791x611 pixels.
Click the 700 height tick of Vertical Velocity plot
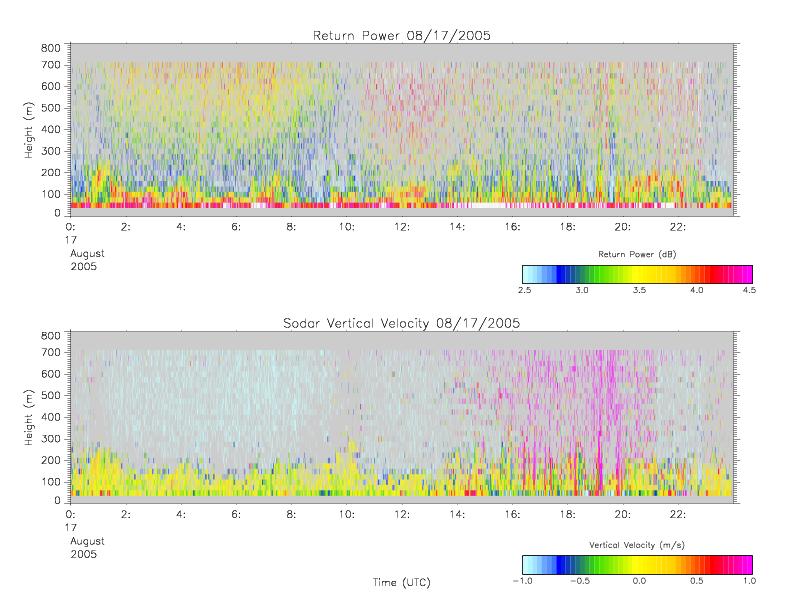point(50,353)
